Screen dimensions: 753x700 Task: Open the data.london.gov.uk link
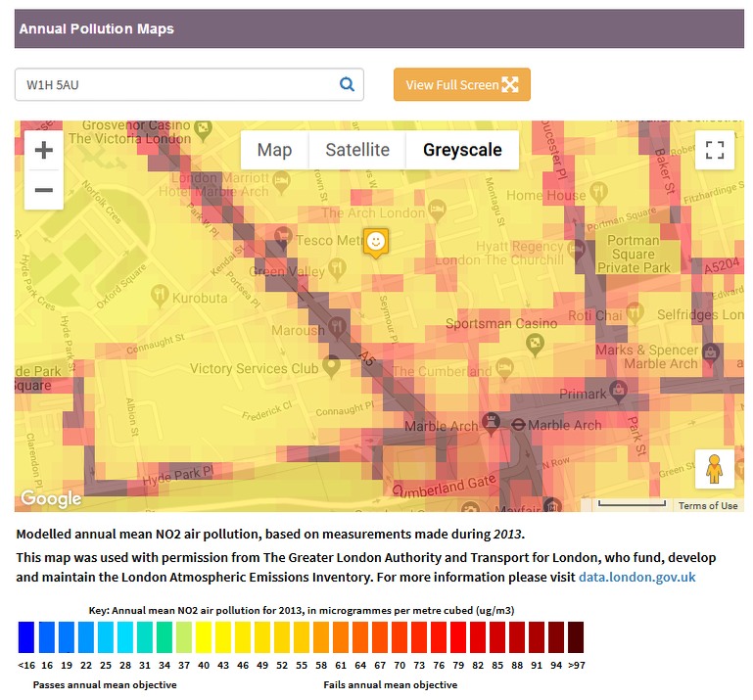(636, 578)
